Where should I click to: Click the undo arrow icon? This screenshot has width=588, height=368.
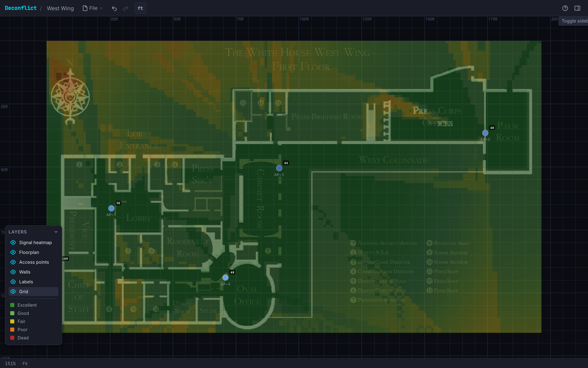pyautogui.click(x=114, y=8)
